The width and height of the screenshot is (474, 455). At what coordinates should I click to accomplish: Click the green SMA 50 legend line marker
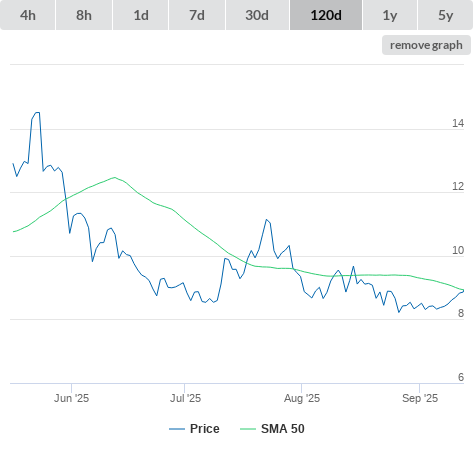click(248, 429)
